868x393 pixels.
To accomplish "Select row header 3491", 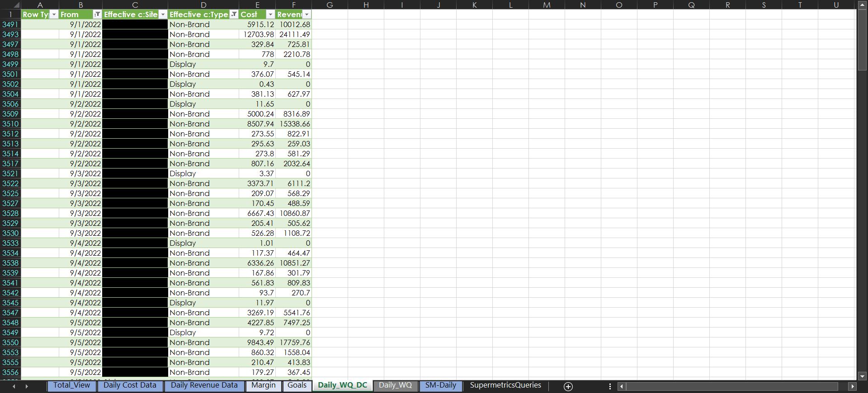I will [10, 24].
